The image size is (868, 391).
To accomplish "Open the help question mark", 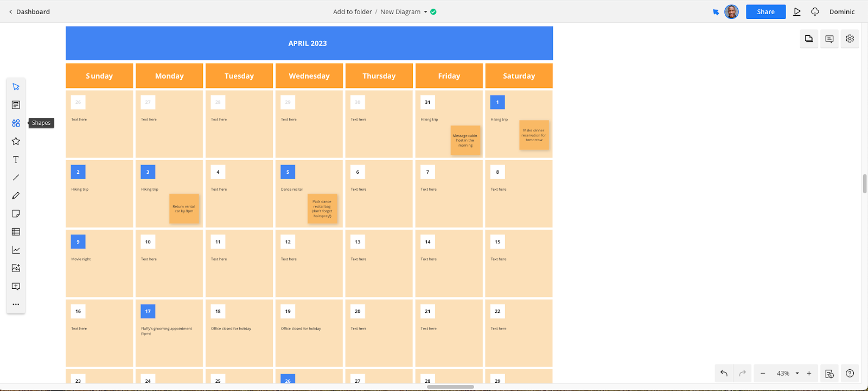I will coord(850,374).
